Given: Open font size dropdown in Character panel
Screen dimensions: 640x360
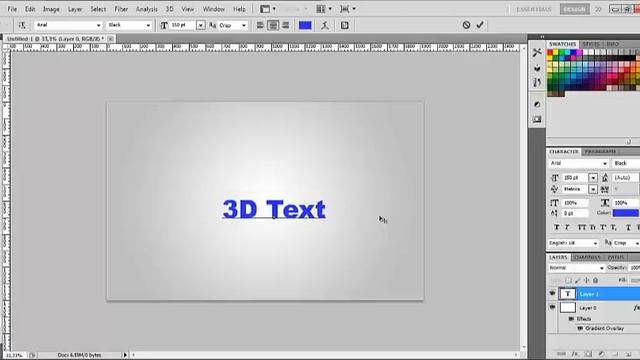Looking at the screenshot, I should coord(593,178).
